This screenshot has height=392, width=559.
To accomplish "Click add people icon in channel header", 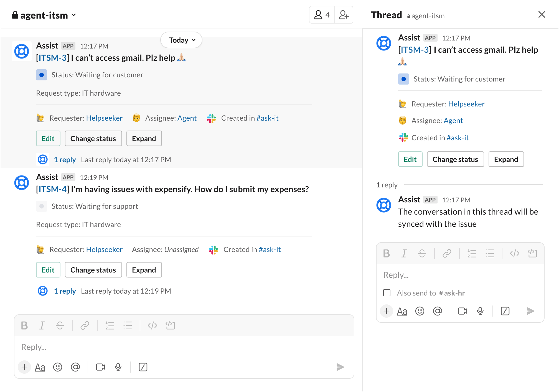I will (x=344, y=15).
